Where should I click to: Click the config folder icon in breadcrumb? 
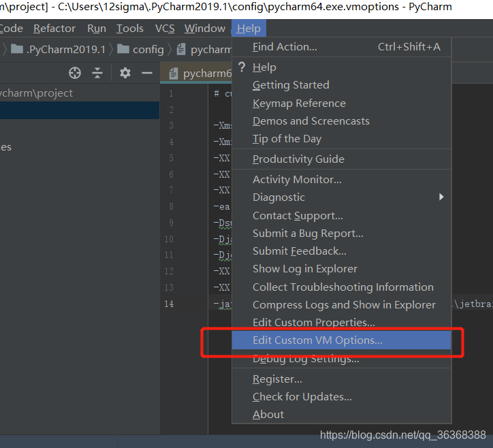[123, 49]
